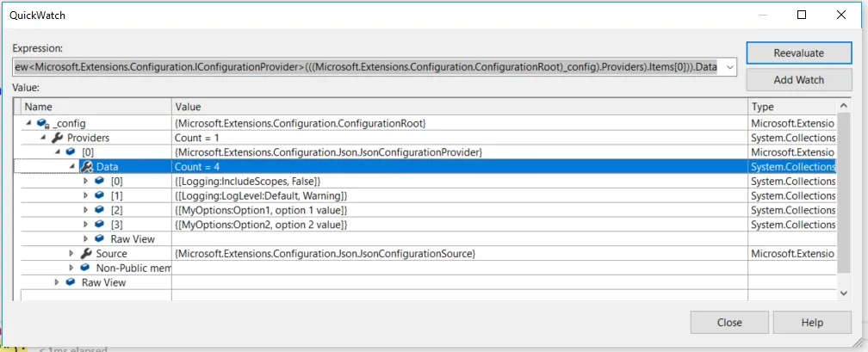The height and width of the screenshot is (352, 868).
Task: Click the cube icon beside the MyOptions:Option1 row
Action: pyautogui.click(x=100, y=211)
